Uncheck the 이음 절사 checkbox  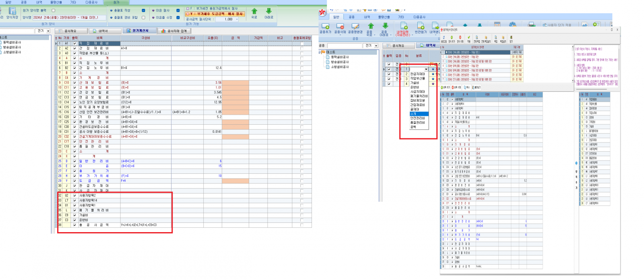178,10
